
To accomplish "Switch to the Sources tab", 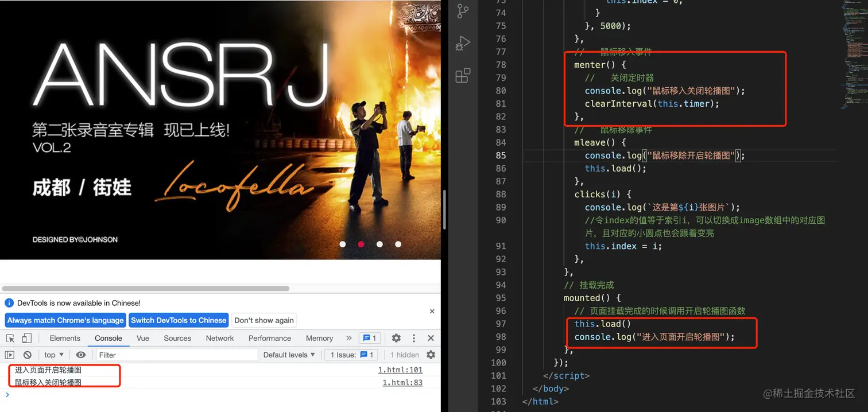I will (x=177, y=338).
